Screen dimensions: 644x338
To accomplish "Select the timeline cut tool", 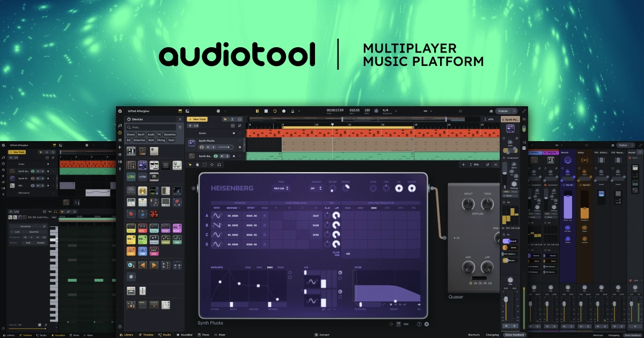I will (232, 119).
